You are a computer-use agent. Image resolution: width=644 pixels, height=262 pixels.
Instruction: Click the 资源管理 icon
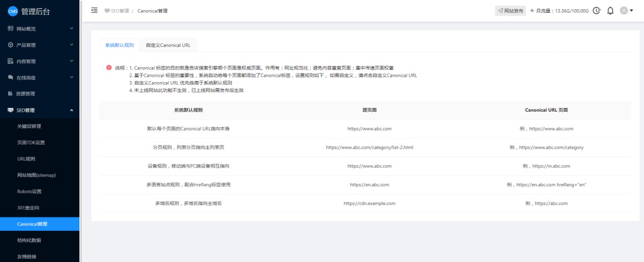(x=10, y=94)
